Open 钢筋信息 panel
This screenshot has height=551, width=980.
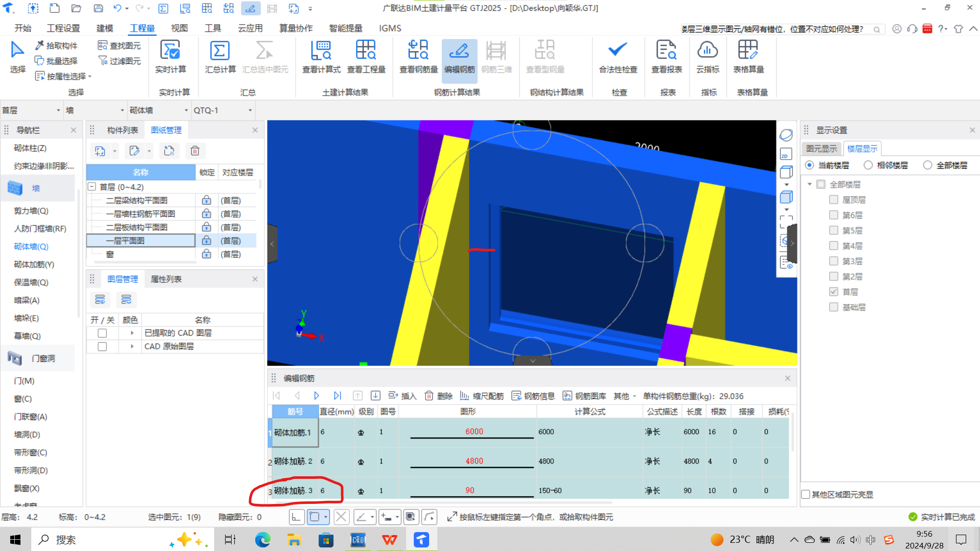pyautogui.click(x=533, y=396)
